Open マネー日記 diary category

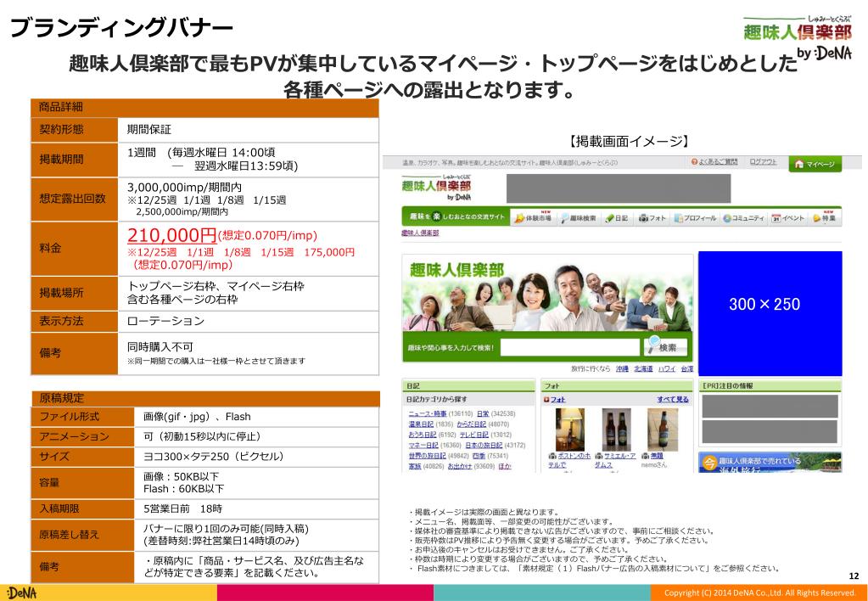[x=423, y=446]
